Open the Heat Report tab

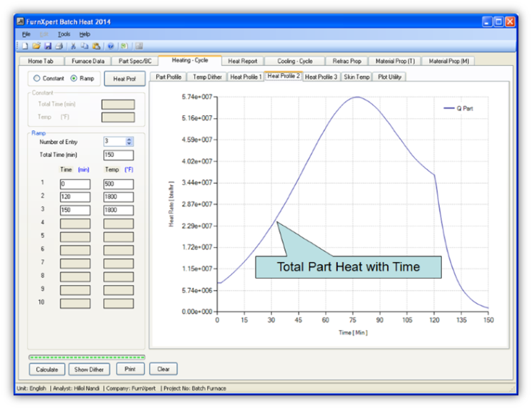(x=243, y=61)
